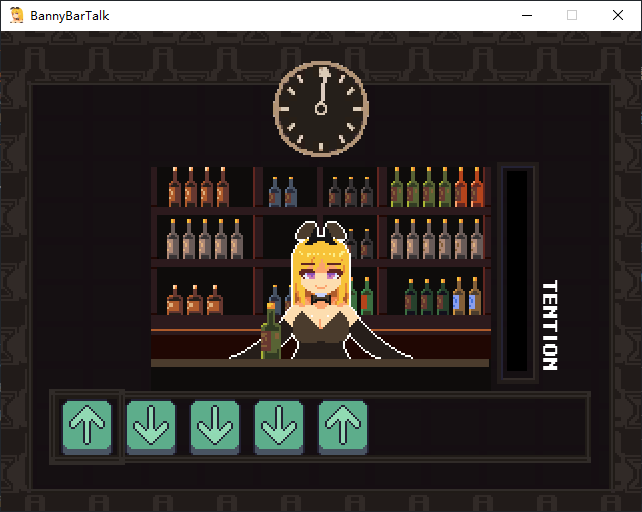Close the BannyBarTalk game window

pos(617,15)
